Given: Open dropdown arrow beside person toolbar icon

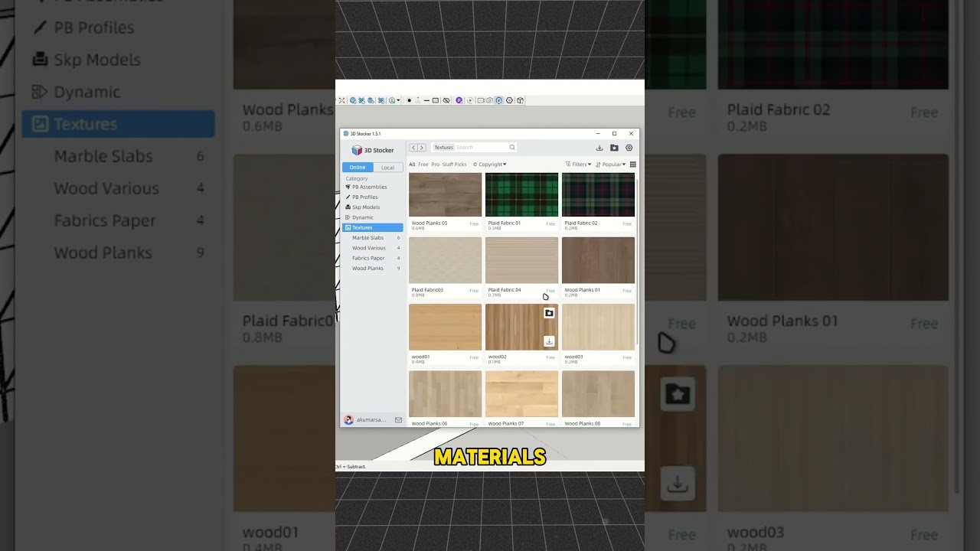Looking at the screenshot, I should click(x=399, y=100).
